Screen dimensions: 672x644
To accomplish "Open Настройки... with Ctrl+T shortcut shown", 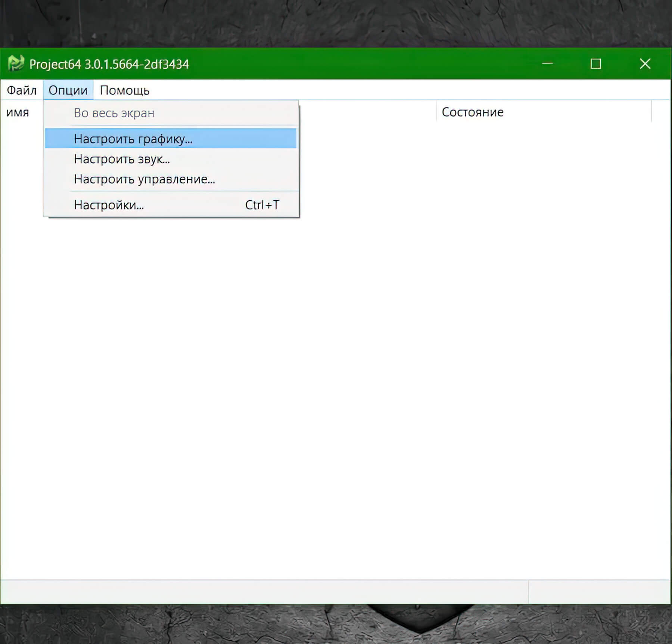I will (109, 205).
